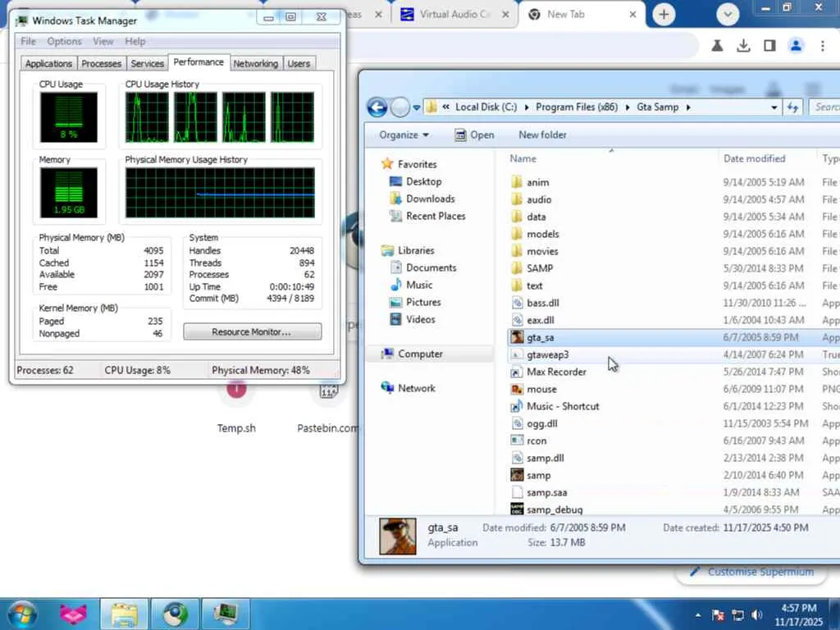
Task: Click the gta_sa preview thumbnail in details pane
Action: pyautogui.click(x=398, y=536)
